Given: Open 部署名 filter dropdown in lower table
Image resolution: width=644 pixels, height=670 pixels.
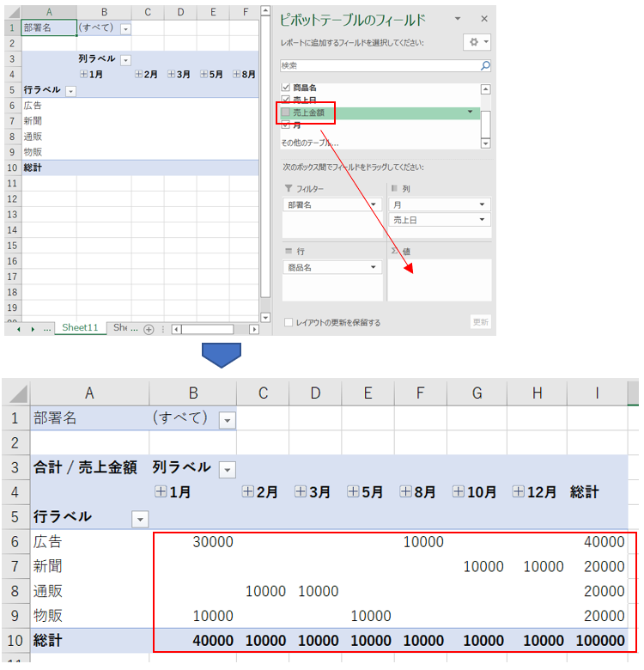Looking at the screenshot, I should tap(227, 420).
